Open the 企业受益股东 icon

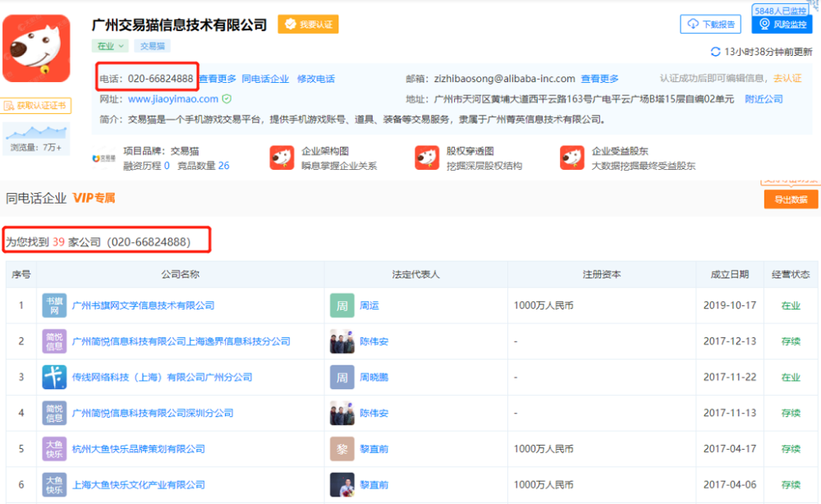pyautogui.click(x=571, y=158)
